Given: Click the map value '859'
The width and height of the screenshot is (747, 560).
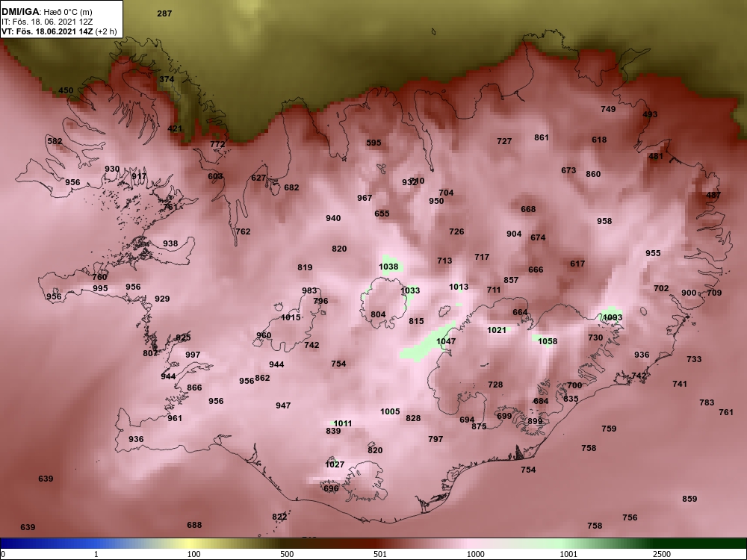Looking at the screenshot, I should [x=689, y=499].
